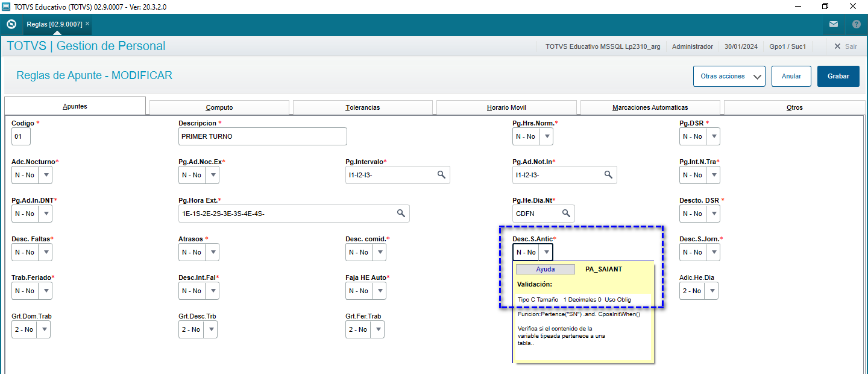The image size is (868, 374).
Task: Expand the Pg.Int.N.Tra dropdown
Action: [713, 175]
